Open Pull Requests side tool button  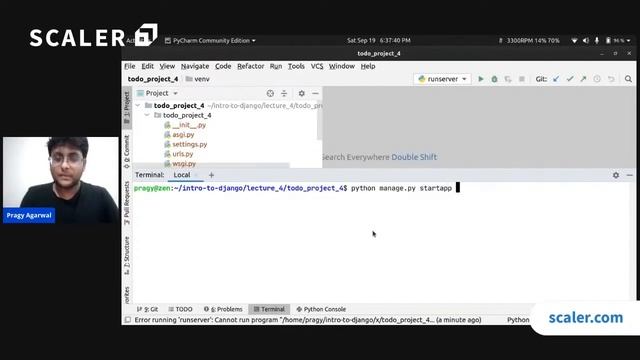(127, 203)
